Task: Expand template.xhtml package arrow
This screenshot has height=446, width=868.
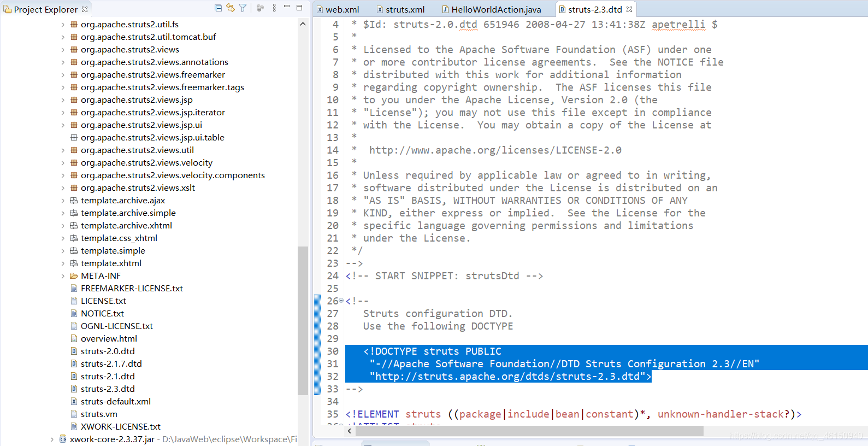Action: [63, 263]
